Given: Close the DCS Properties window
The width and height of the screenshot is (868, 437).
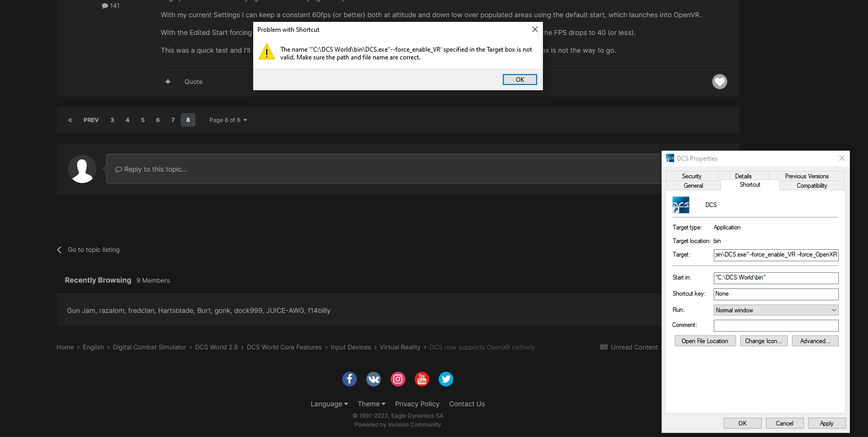Looking at the screenshot, I should coord(841,158).
